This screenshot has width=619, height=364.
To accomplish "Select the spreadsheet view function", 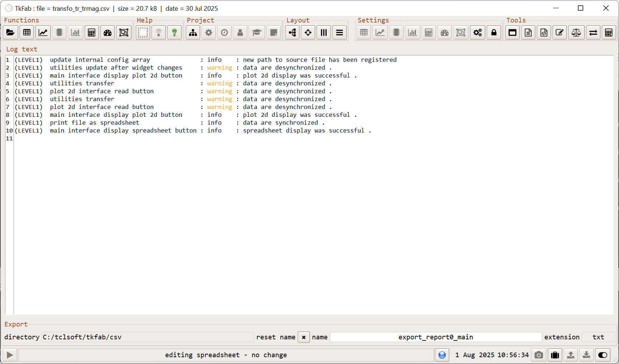I will coord(27,33).
